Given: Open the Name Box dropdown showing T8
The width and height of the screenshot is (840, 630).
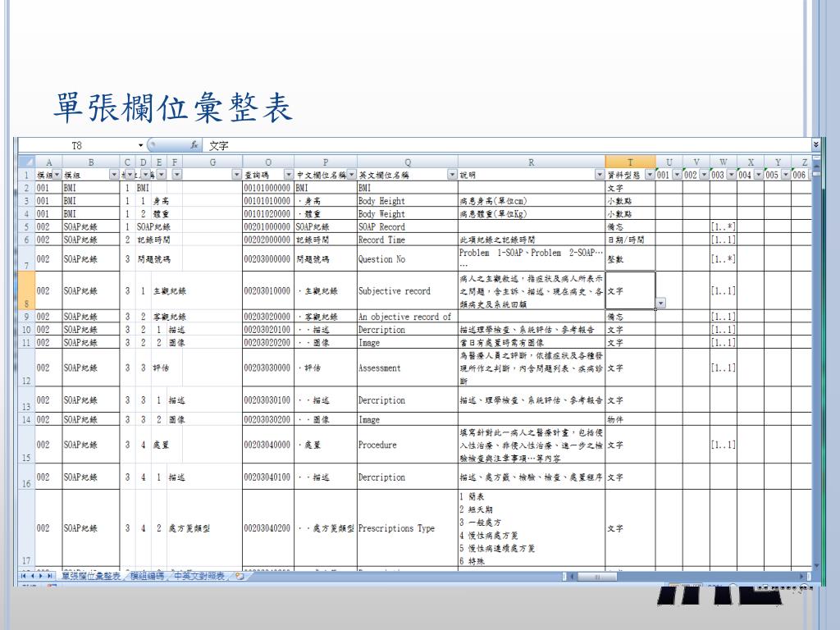Looking at the screenshot, I should pyautogui.click(x=141, y=145).
